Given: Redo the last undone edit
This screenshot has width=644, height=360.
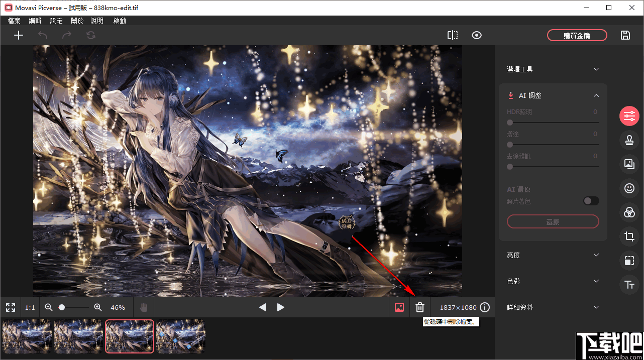Looking at the screenshot, I should (67, 35).
